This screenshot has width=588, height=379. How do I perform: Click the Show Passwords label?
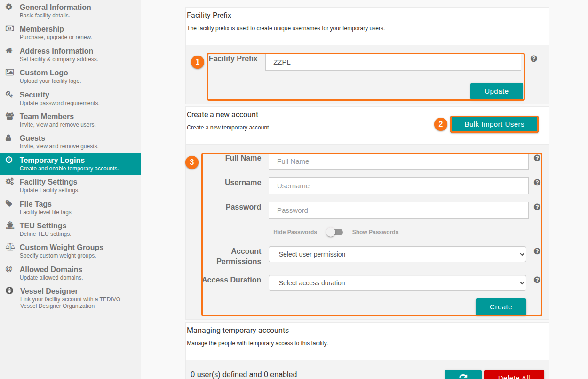pyautogui.click(x=375, y=232)
